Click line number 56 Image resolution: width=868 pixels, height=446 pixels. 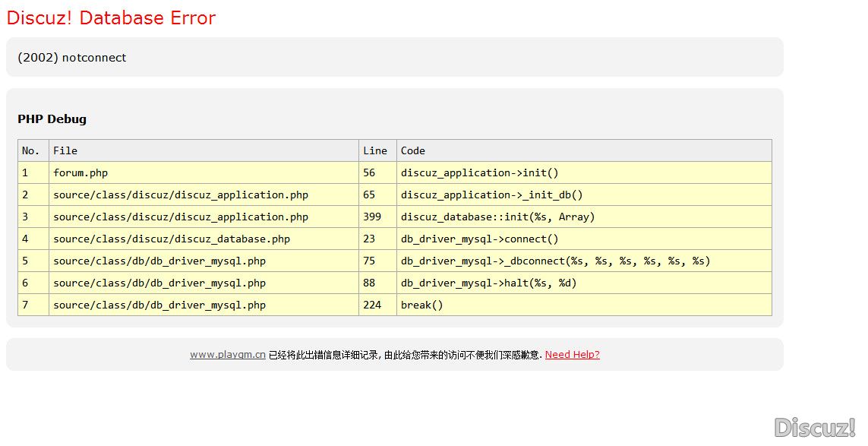(x=377, y=173)
